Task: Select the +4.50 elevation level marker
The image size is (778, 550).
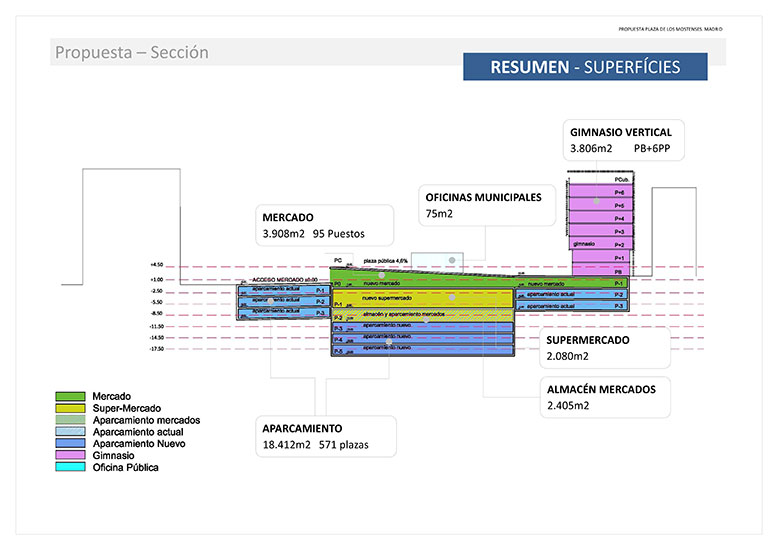Action: click(x=156, y=266)
